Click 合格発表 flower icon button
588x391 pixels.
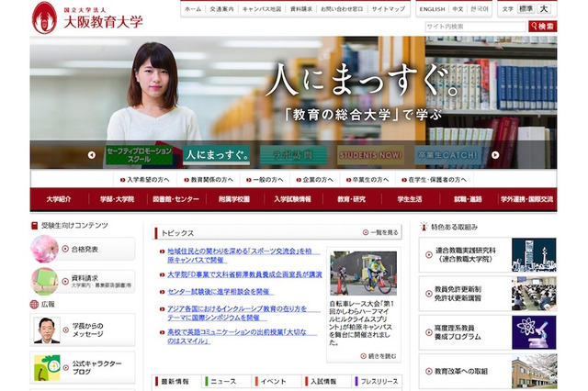click(83, 249)
